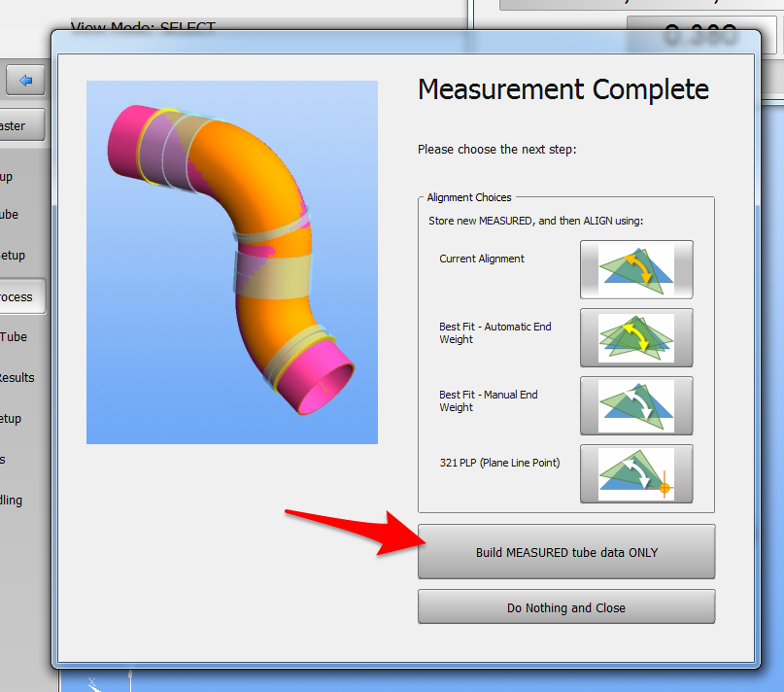Click the numeric 0.000 value field
This screenshot has height=692, width=784.
(690, 35)
